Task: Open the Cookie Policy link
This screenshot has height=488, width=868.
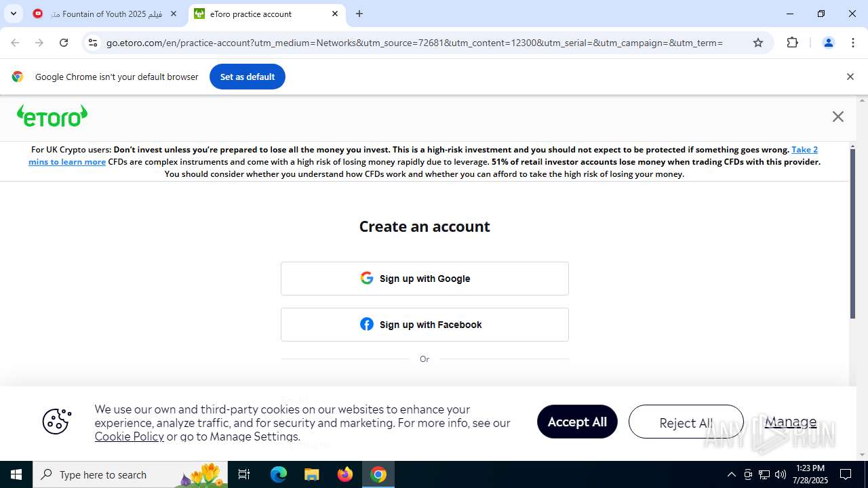Action: point(129,436)
